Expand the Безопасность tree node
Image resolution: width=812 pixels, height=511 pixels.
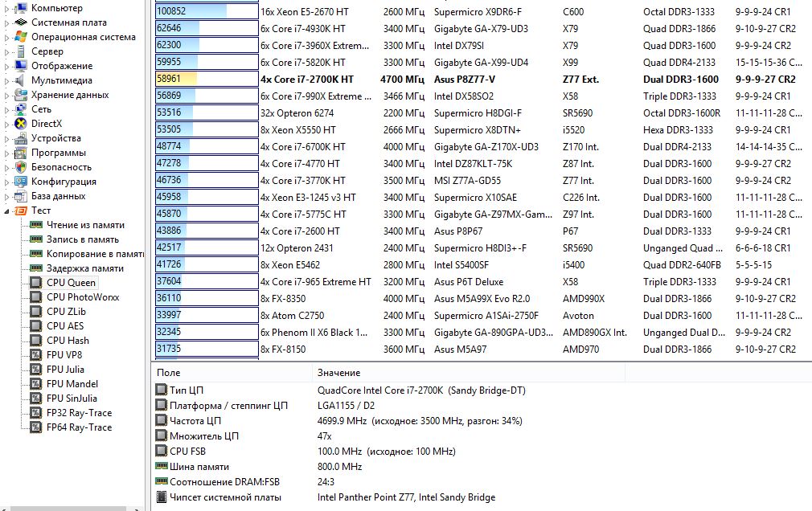point(6,168)
